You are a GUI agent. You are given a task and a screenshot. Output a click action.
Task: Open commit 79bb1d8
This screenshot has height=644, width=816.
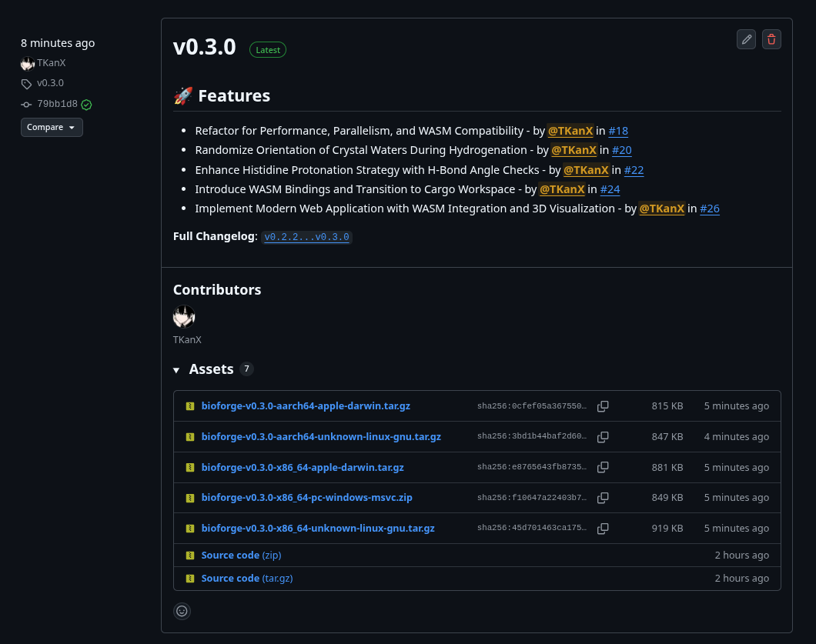point(57,104)
